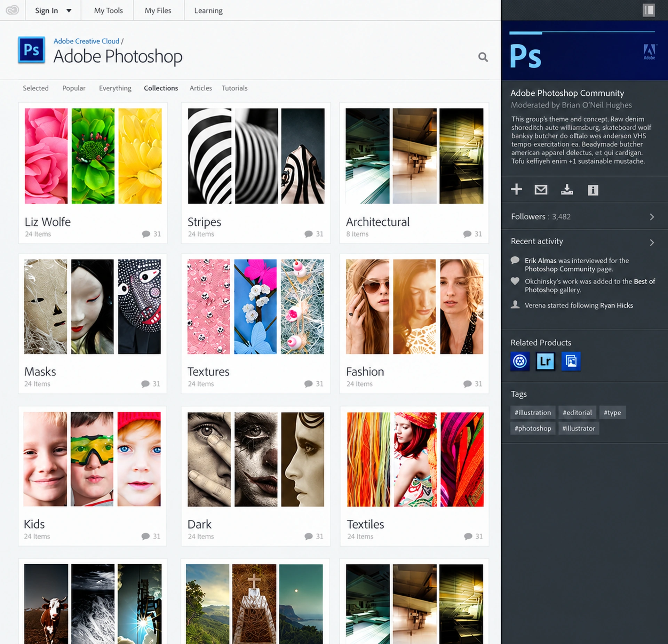
Task: Click comment bubble on Kids card
Action: [145, 536]
